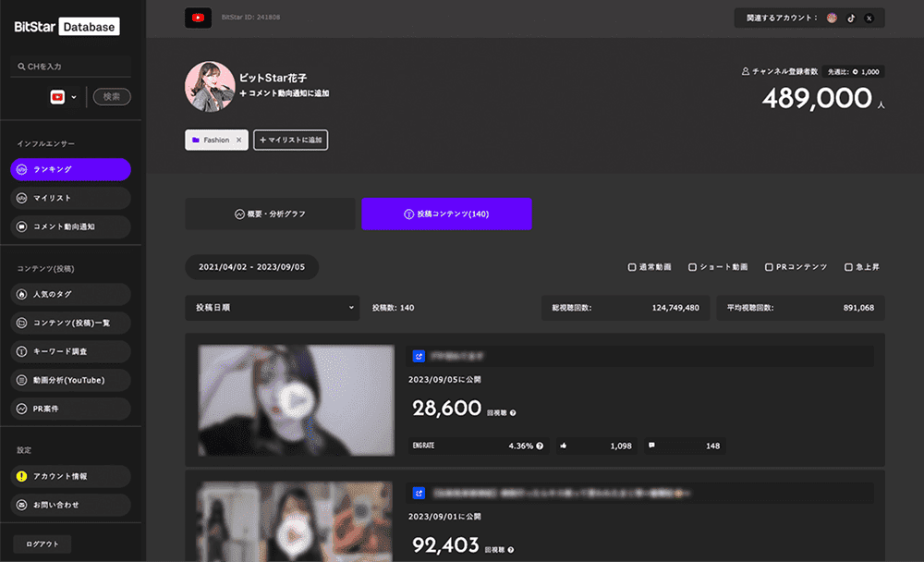Image resolution: width=924 pixels, height=562 pixels.
Task: Toggle the PRコンテンツ checkbox
Action: point(769,267)
